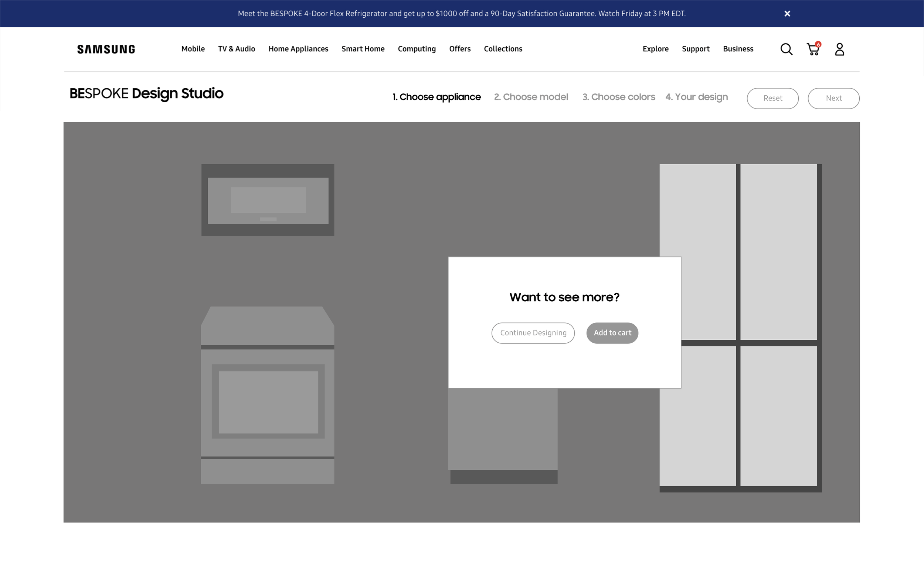
Task: Dismiss the promo banner with X
Action: click(787, 14)
